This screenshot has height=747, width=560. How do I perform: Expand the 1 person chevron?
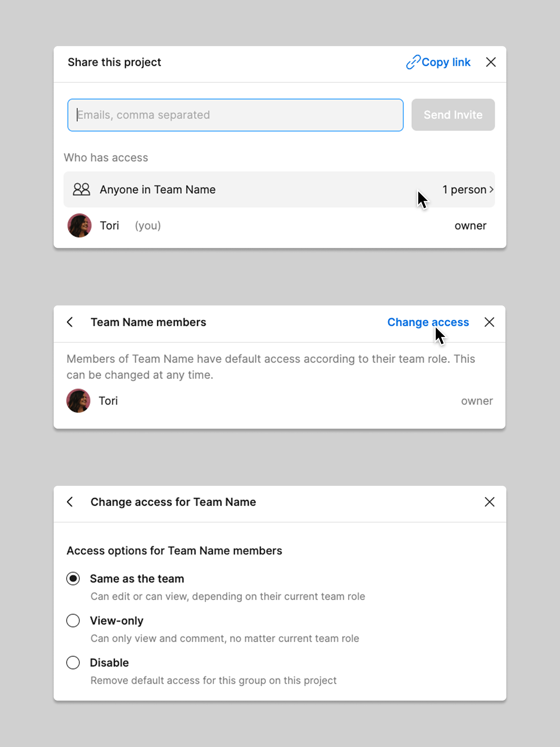point(491,189)
